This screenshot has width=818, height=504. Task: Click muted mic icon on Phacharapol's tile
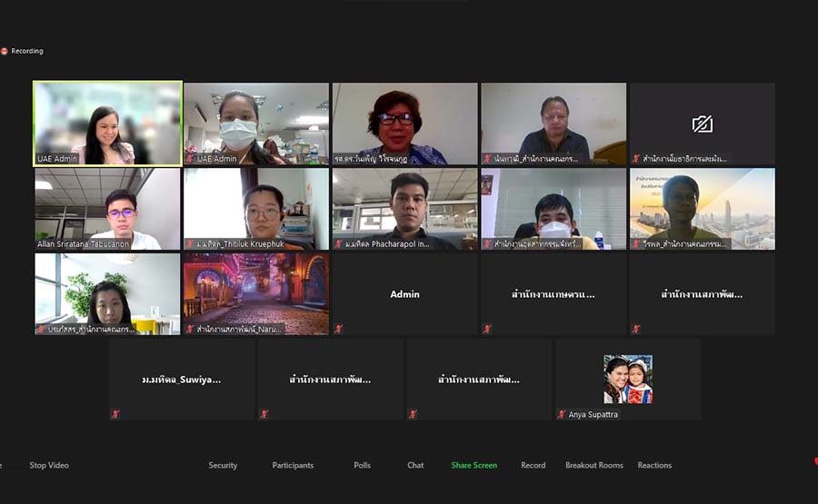338,243
